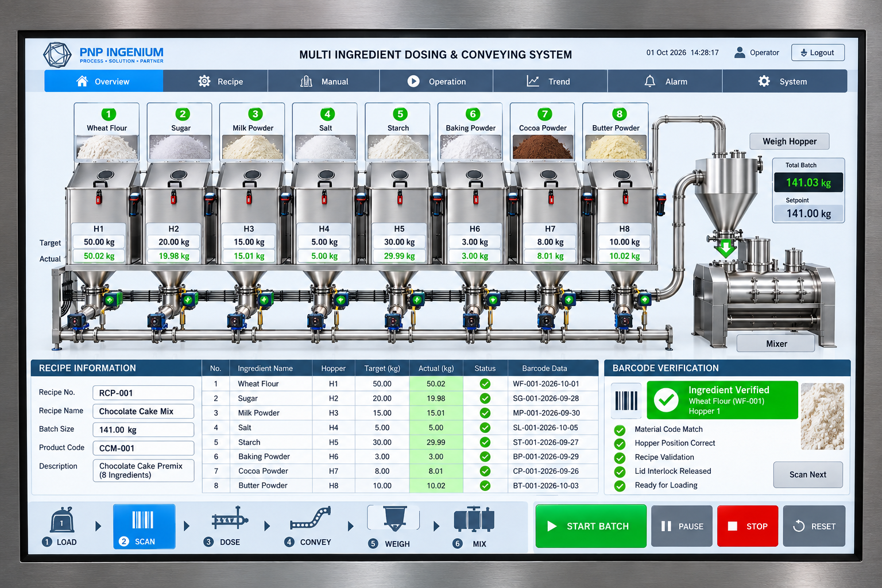Open the Manual tab

coord(324,82)
